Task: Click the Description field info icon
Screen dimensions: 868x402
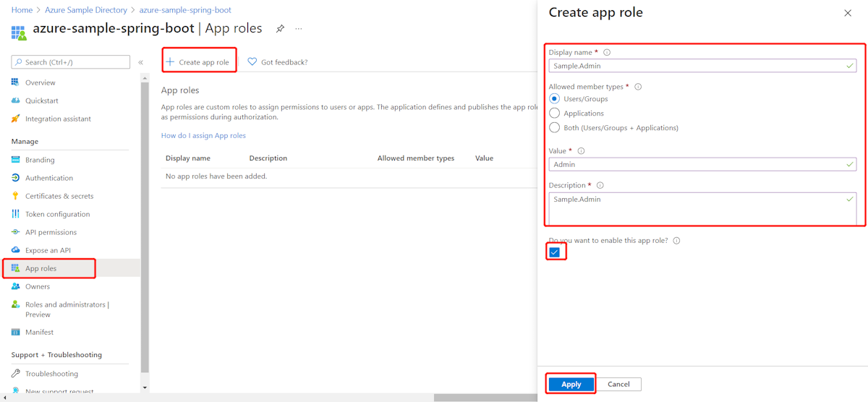Action: click(x=600, y=186)
